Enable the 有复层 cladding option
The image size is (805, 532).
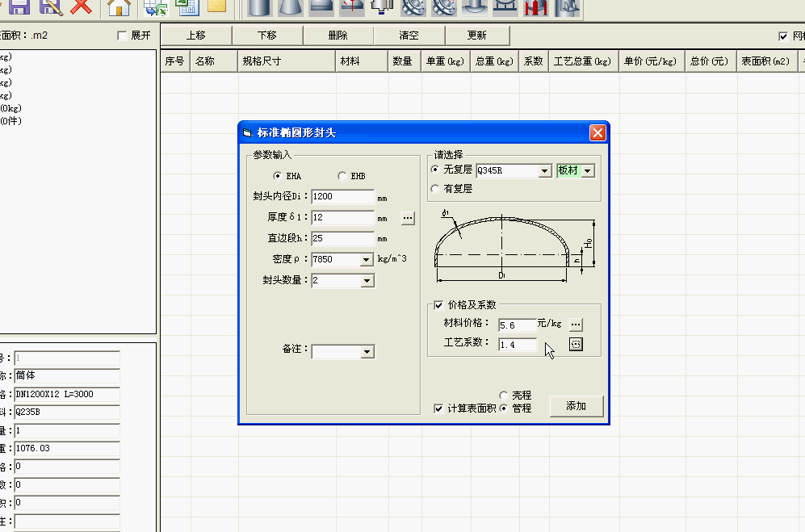pos(434,189)
